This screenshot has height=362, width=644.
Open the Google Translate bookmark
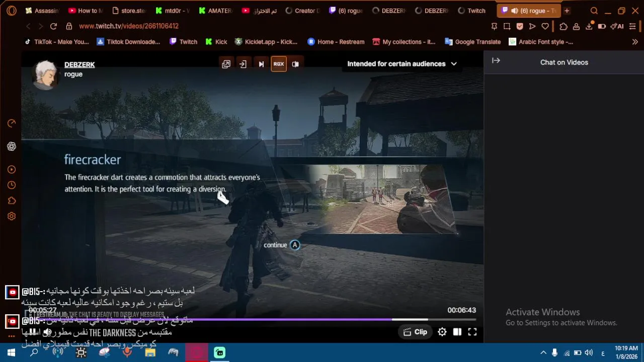pyautogui.click(x=472, y=42)
